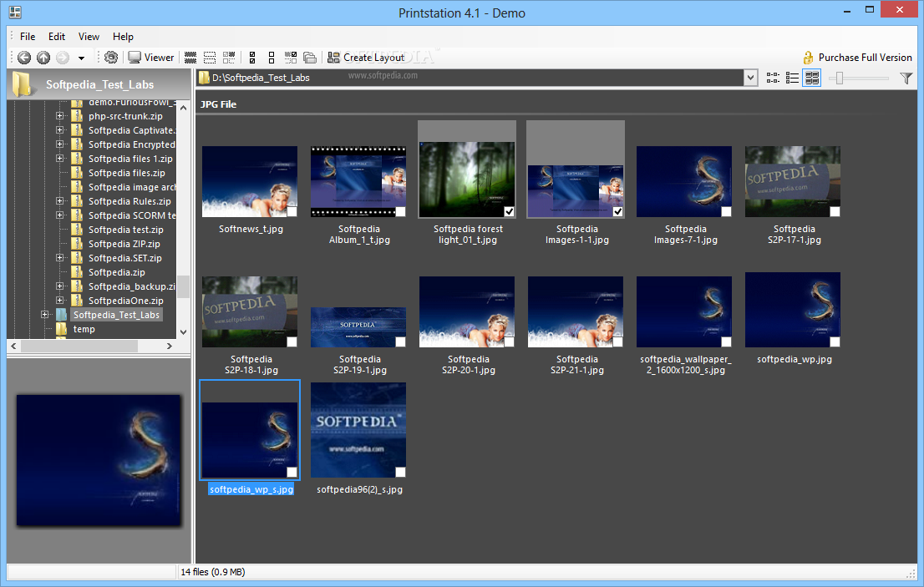This screenshot has width=924, height=587.
Task: Open the navigation history dropdown arrow
Action: click(x=81, y=58)
